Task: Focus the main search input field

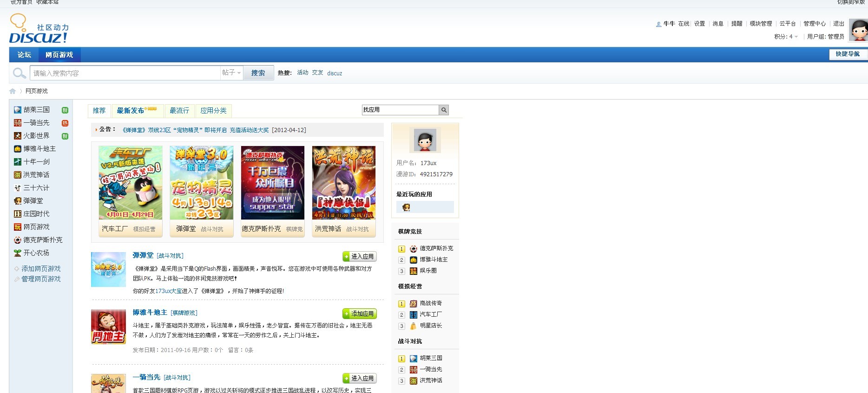Action: pyautogui.click(x=125, y=73)
